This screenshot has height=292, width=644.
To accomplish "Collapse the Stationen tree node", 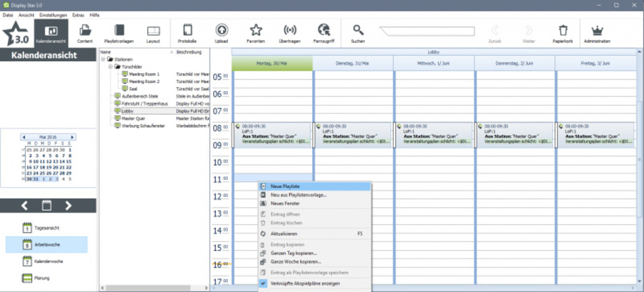I will coord(103,59).
